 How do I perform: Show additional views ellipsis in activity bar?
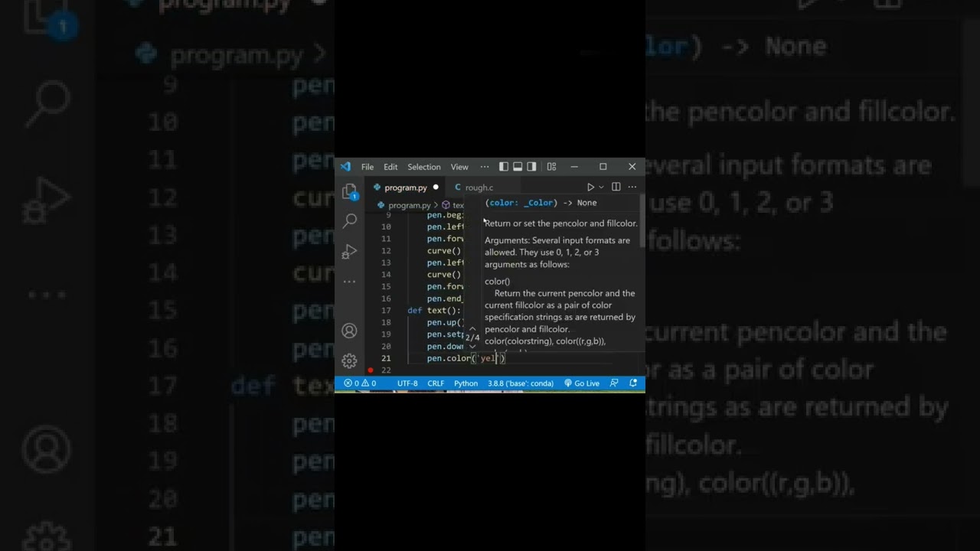click(350, 282)
